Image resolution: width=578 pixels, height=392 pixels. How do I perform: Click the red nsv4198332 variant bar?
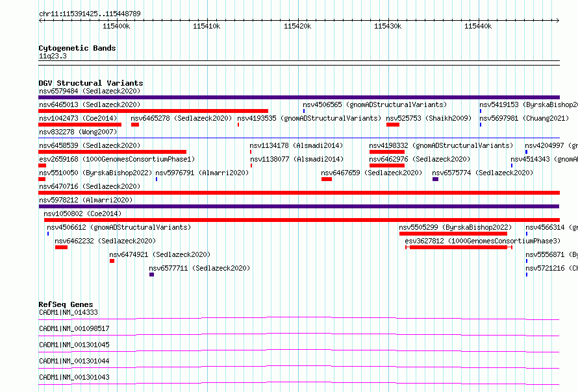(387, 152)
